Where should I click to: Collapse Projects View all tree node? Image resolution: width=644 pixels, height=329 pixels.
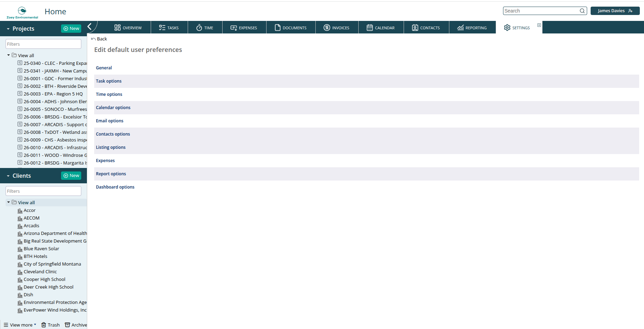pos(8,55)
